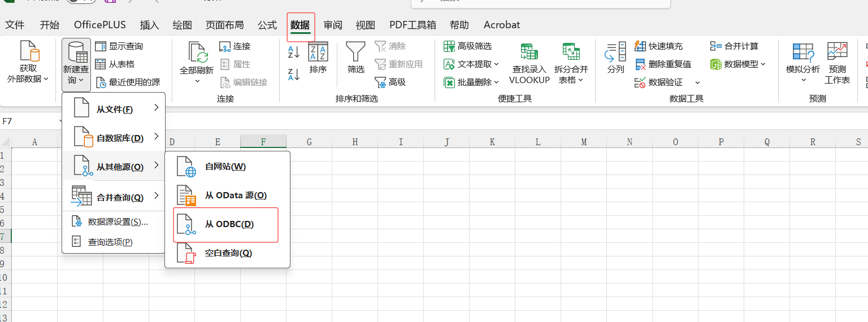Open the 数据模型 dropdown

738,64
